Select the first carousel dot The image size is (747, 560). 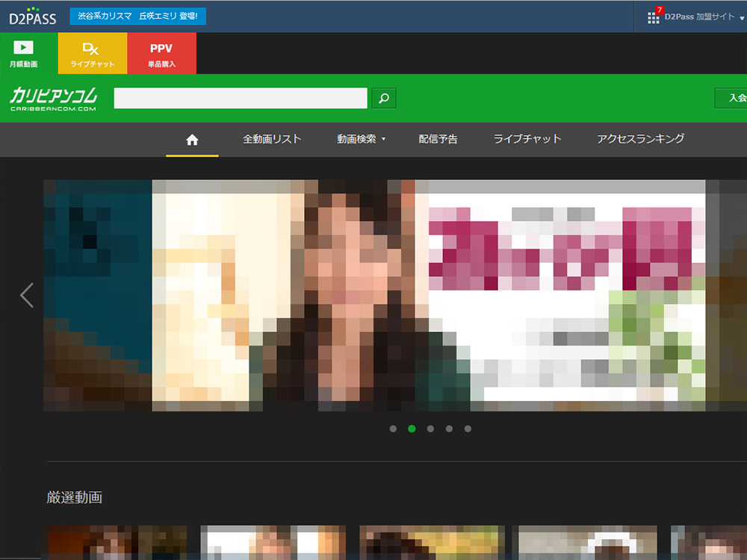(x=394, y=429)
